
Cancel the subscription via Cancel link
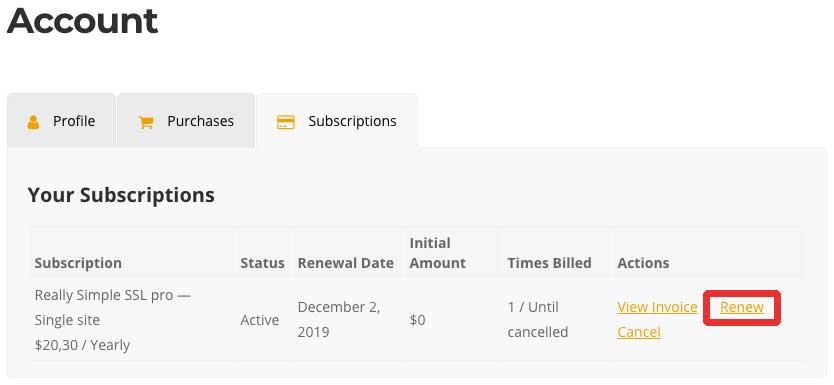coord(639,332)
